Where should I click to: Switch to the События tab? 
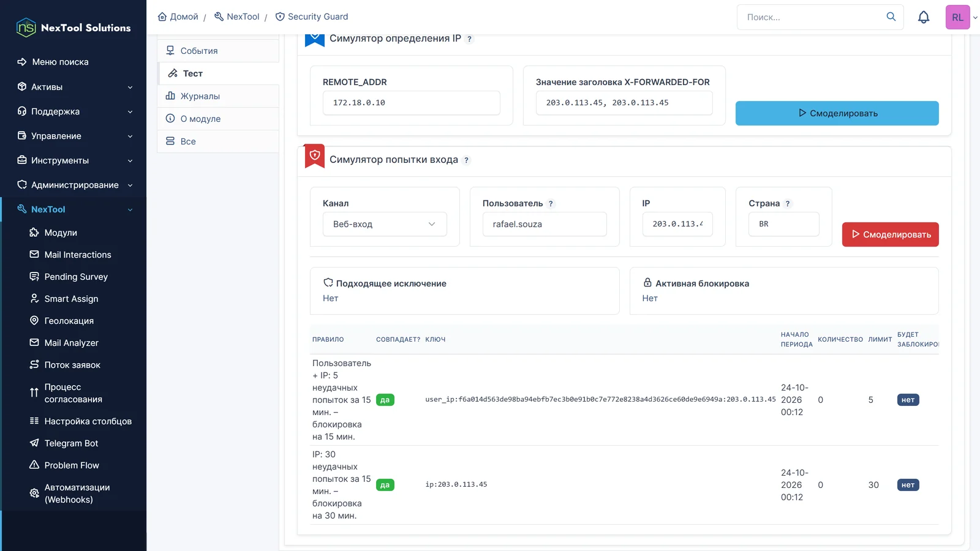pyautogui.click(x=218, y=51)
